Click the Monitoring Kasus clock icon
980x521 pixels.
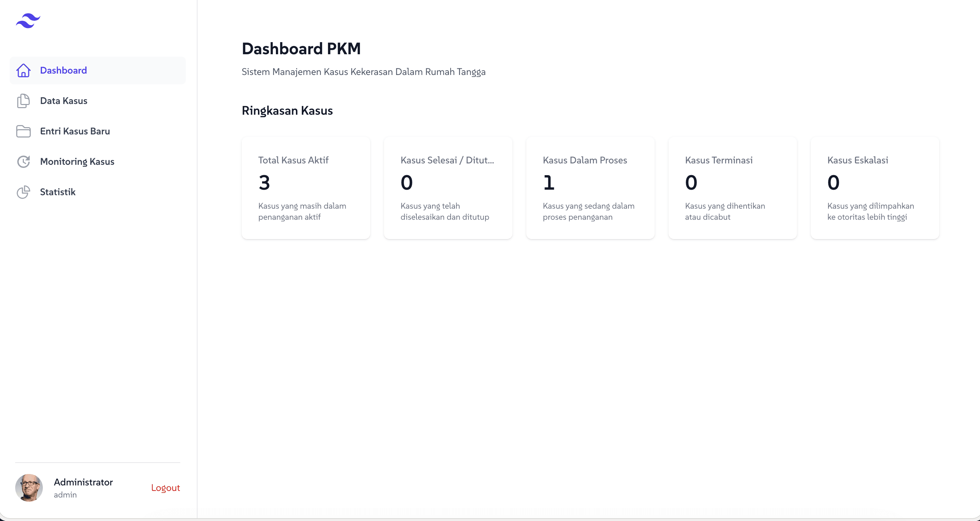click(23, 162)
